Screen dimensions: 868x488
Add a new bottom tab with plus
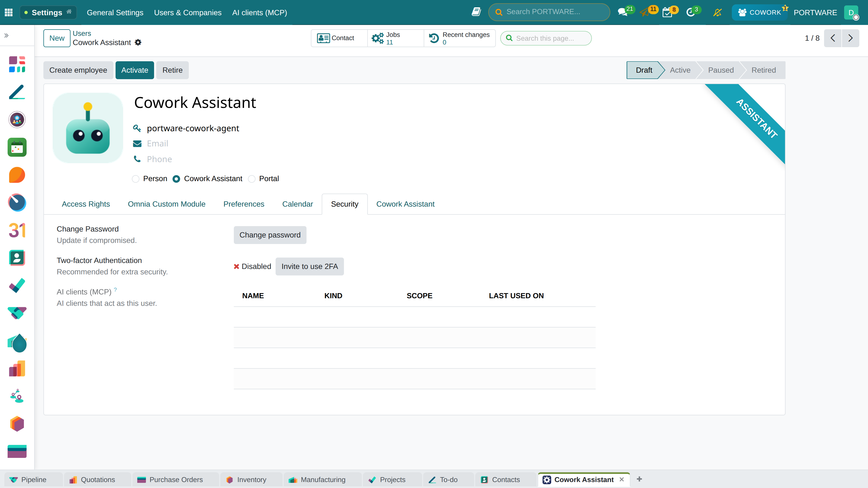point(639,479)
